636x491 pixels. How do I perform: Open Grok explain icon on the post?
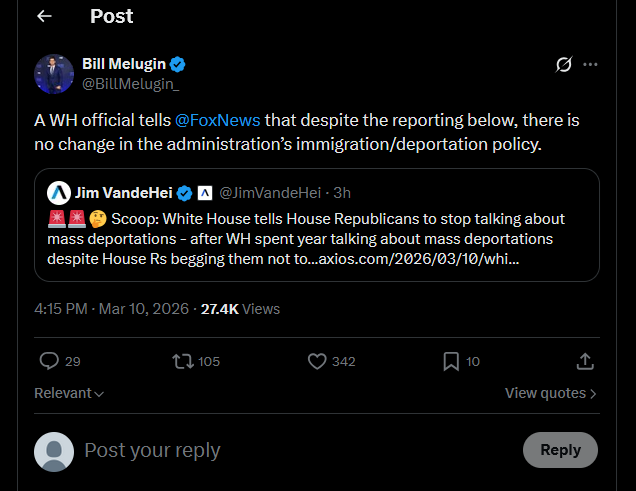[x=564, y=64]
